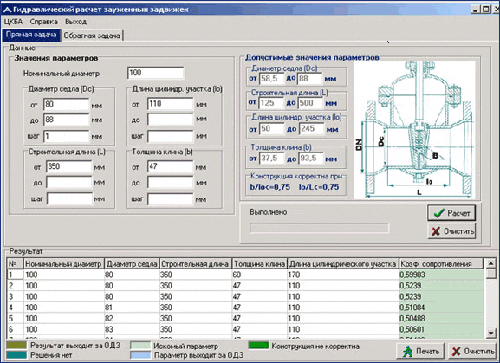Image resolution: width=500 pixels, height=363 pixels.
Task: Select result cell 0,50488
Action: pyautogui.click(x=441, y=318)
